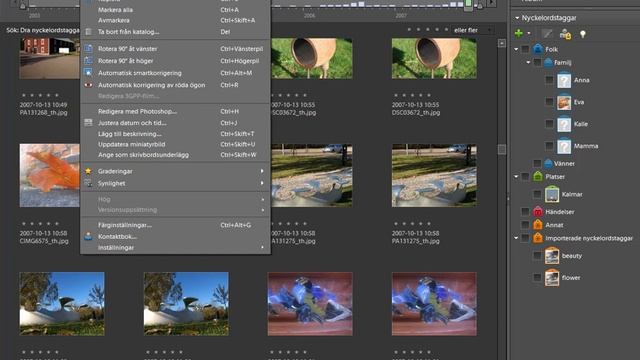Tick the Kalle tag checkbox
Screen dimensions: 640x360
549,124
